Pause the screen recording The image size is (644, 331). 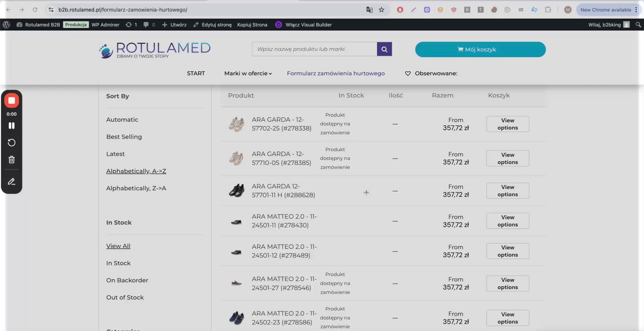coord(11,126)
